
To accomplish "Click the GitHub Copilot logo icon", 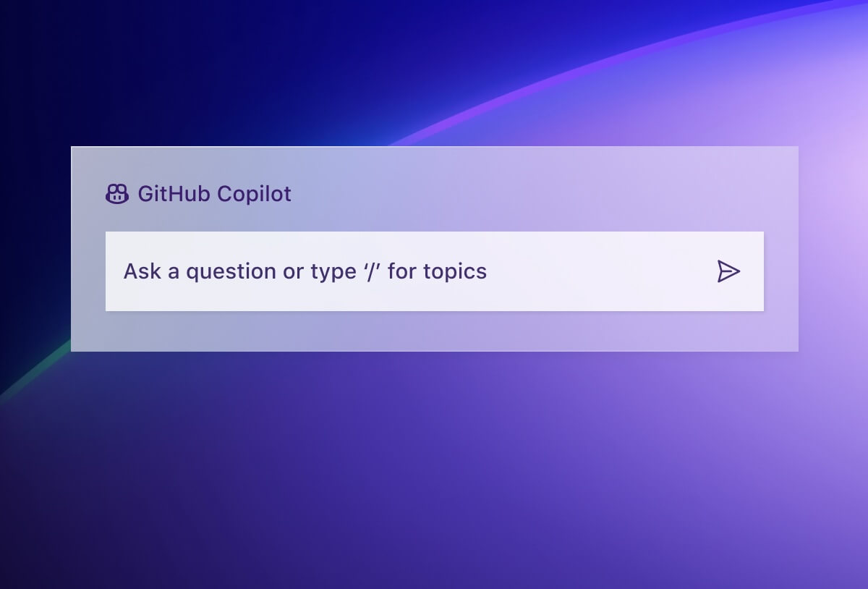I will click(x=117, y=194).
